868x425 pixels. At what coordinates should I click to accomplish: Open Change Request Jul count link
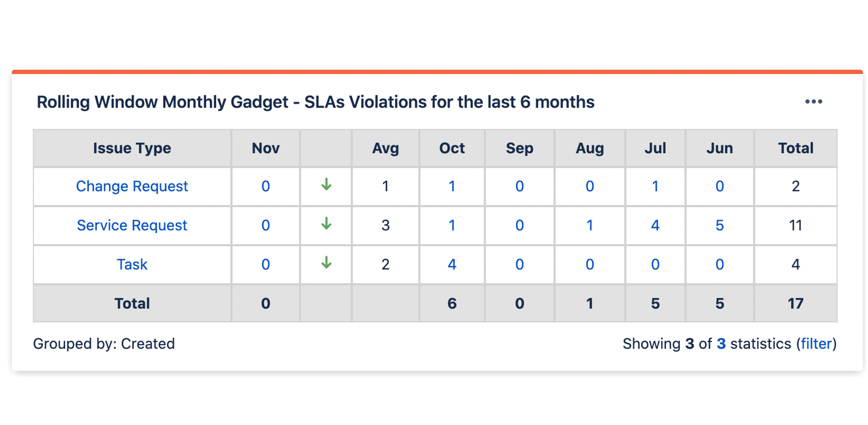pyautogui.click(x=655, y=187)
